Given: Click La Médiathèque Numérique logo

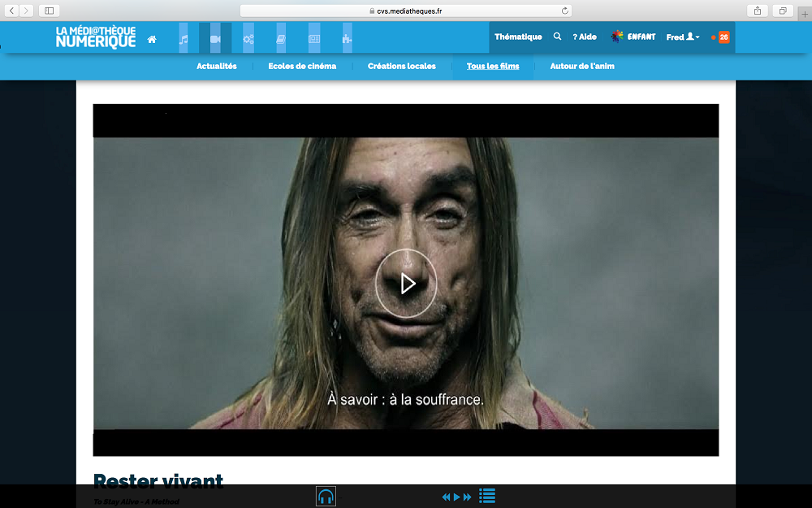Looking at the screenshot, I should click(x=96, y=37).
